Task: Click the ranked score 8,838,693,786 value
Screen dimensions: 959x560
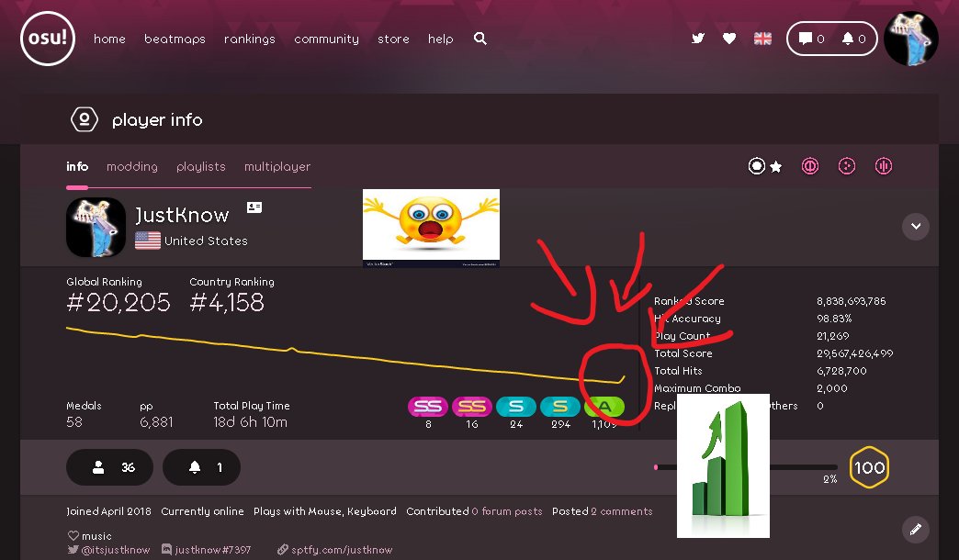Action: (852, 301)
